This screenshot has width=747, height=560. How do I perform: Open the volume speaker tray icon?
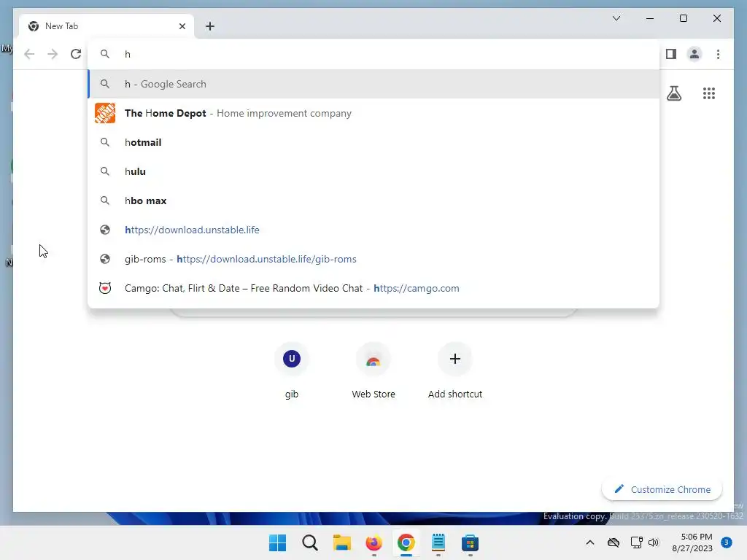point(653,542)
